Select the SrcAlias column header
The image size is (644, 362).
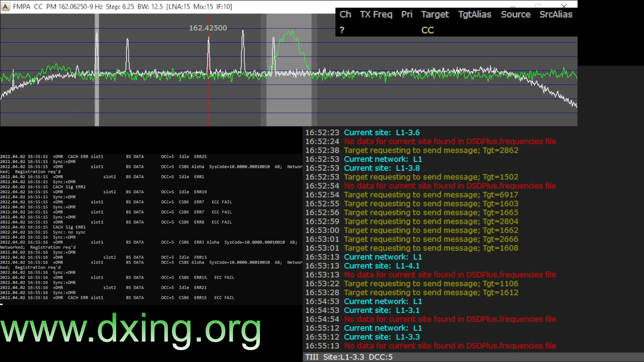(556, 15)
